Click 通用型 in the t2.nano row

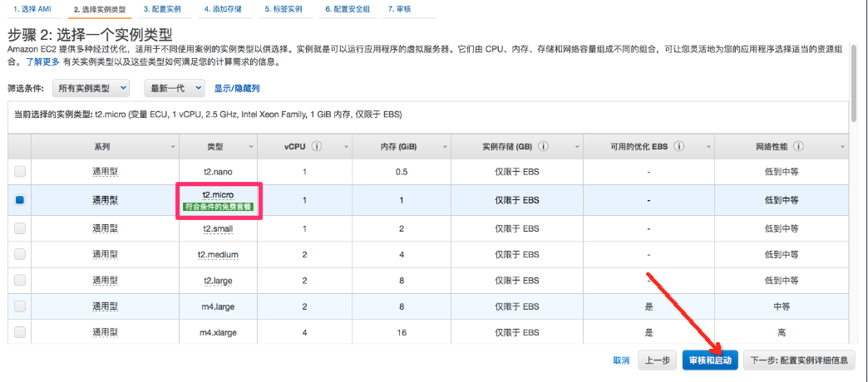click(x=106, y=172)
